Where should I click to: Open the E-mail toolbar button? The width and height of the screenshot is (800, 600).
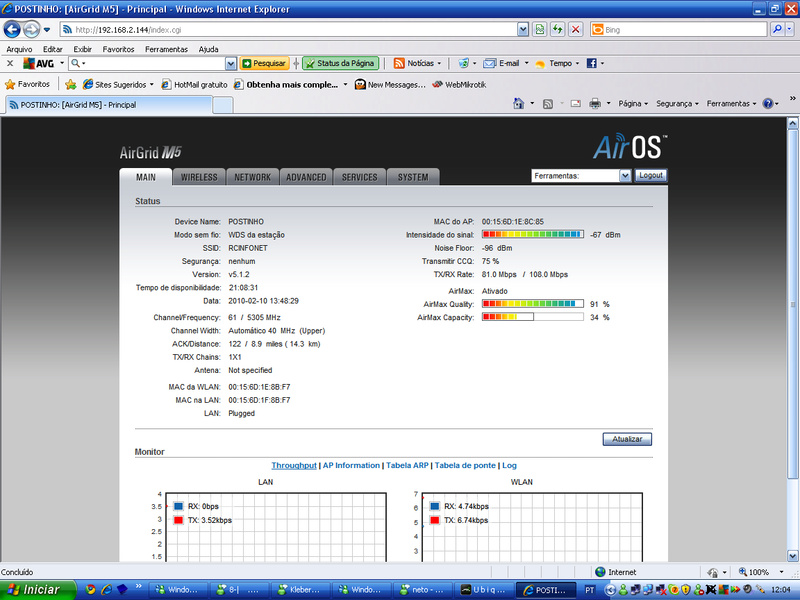coord(505,63)
